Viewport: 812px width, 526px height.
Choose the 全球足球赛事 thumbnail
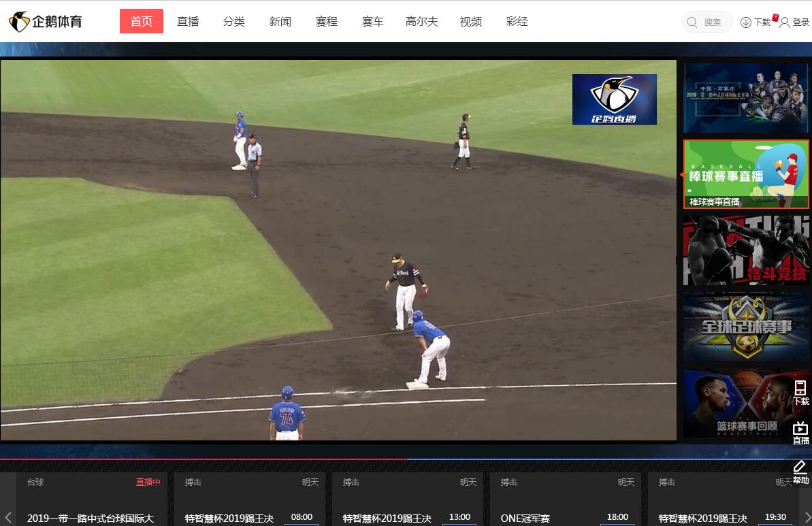click(x=746, y=327)
